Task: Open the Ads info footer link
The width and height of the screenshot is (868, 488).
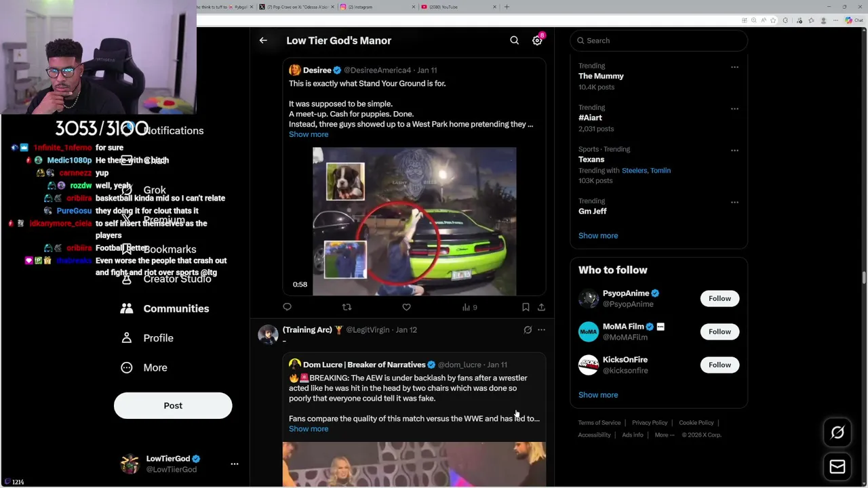Action: pos(633,435)
